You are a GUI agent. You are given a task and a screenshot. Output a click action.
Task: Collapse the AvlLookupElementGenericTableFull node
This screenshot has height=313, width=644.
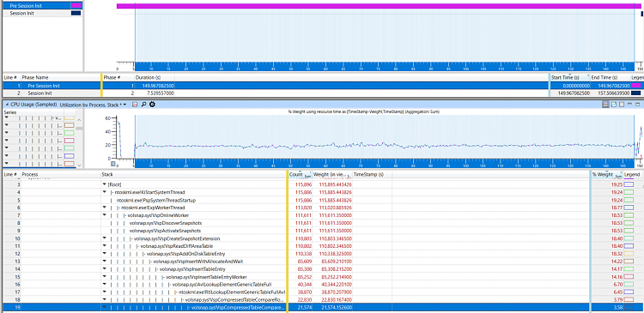(x=104, y=285)
